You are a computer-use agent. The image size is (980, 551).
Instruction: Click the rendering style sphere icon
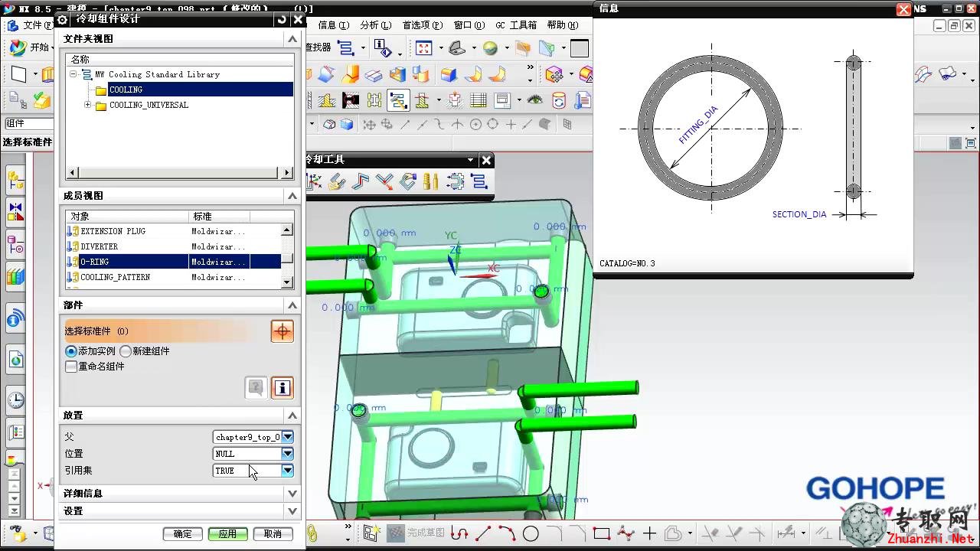(x=491, y=48)
